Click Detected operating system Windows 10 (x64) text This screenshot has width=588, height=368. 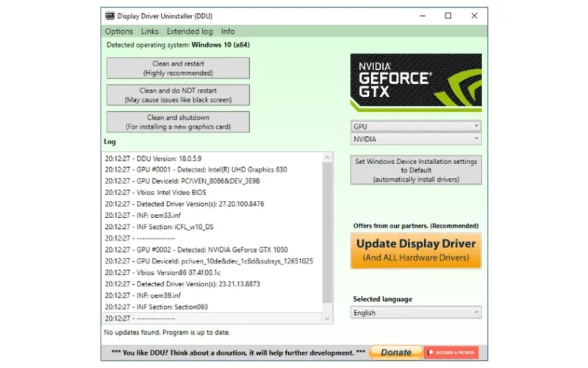[x=178, y=45]
